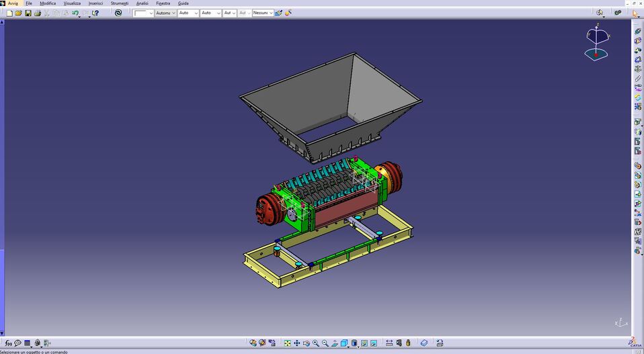Open the Inserisci menu

[x=95, y=3]
